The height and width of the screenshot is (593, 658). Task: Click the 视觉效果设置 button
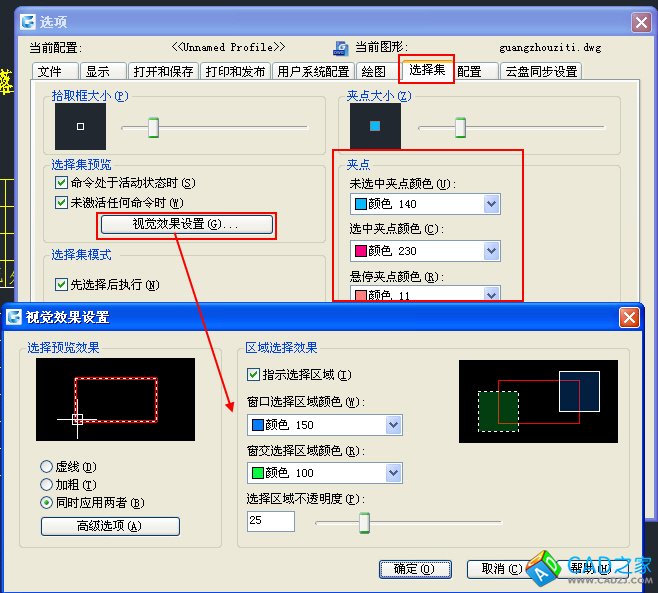[x=187, y=224]
